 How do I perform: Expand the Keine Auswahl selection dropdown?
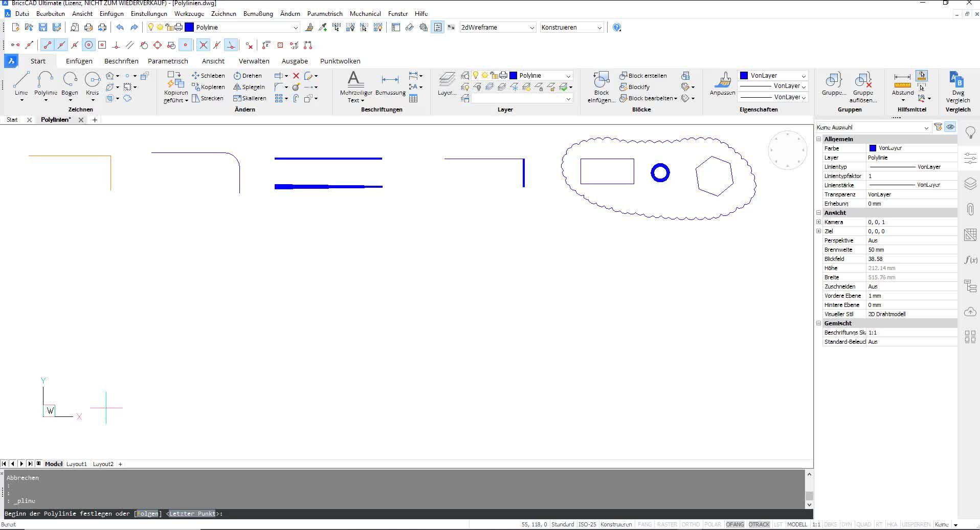click(926, 127)
